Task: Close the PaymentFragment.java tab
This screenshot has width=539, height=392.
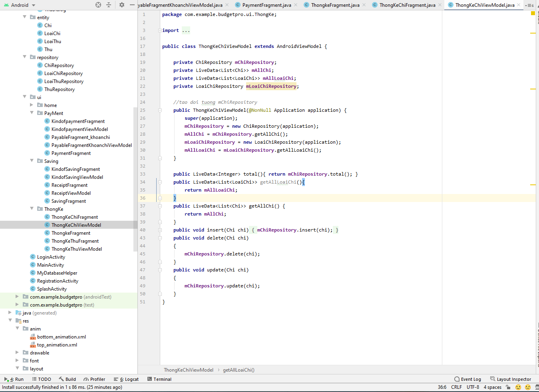Action: pyautogui.click(x=296, y=5)
